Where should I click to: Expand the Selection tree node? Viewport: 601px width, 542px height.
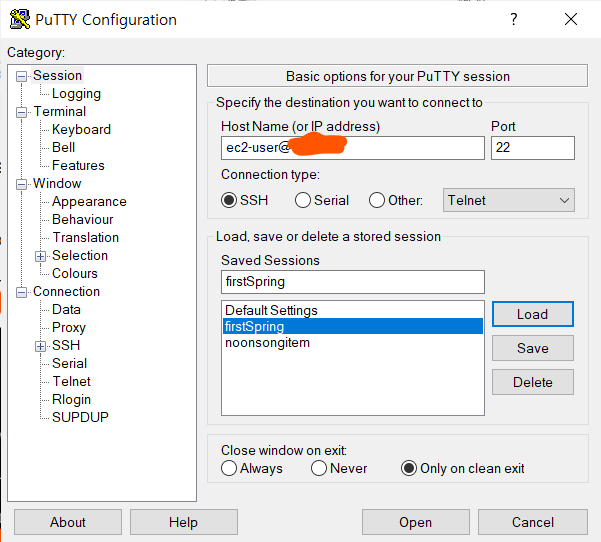[40, 256]
